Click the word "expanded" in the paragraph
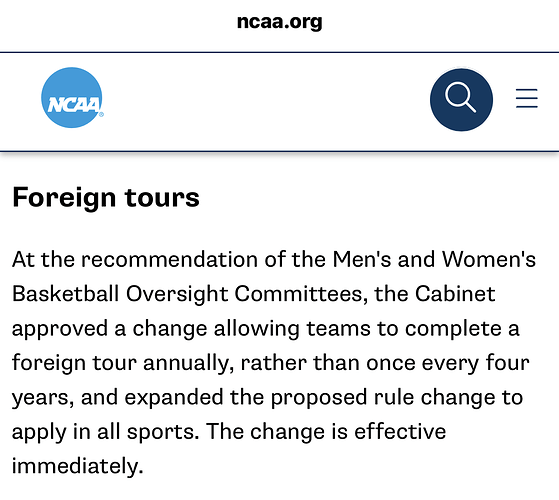Screen dimensions: 559x500 click(x=174, y=397)
